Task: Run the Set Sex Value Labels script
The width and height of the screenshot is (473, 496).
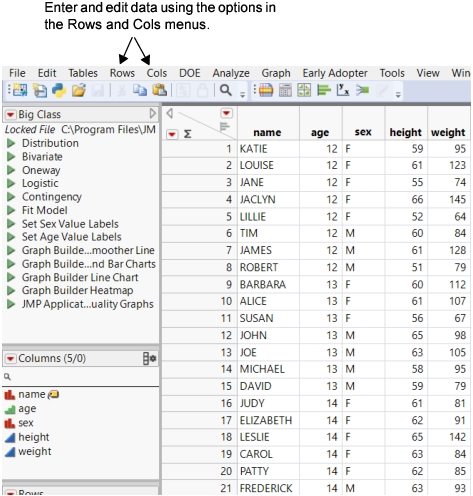Action: [x=11, y=224]
